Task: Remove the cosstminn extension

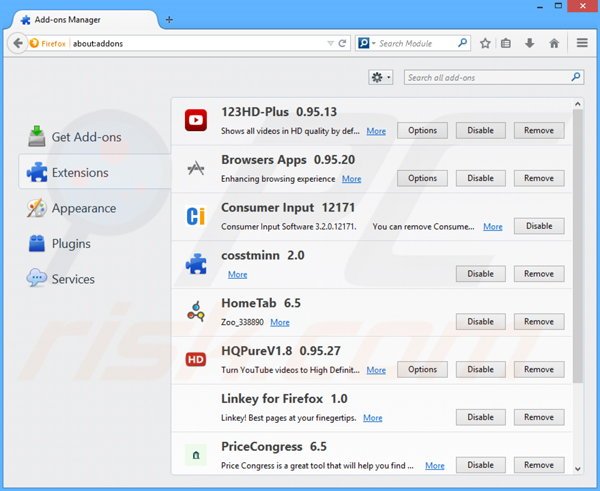Action: (x=539, y=274)
